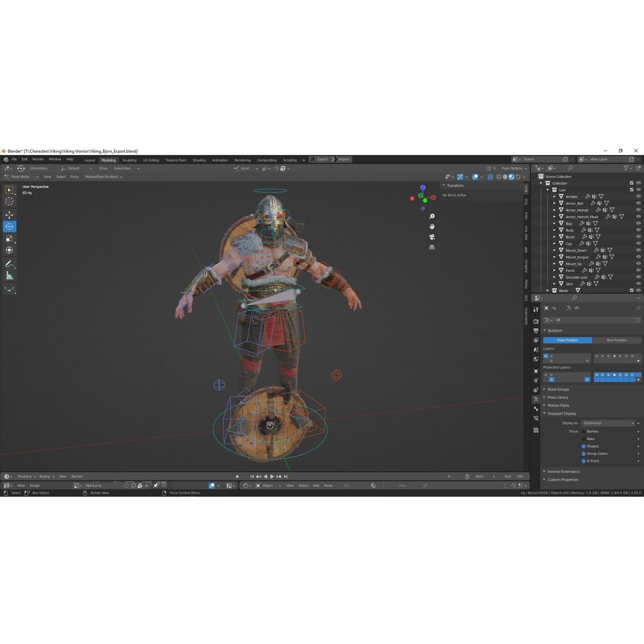The width and height of the screenshot is (644, 644).
Task: Open Bone Constraints properties icon
Action: [x=535, y=418]
